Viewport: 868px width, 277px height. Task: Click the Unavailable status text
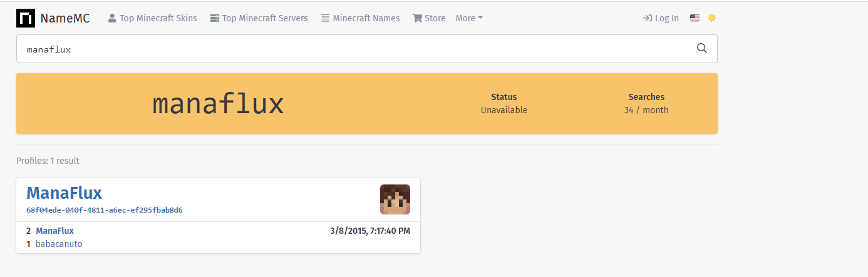click(504, 110)
